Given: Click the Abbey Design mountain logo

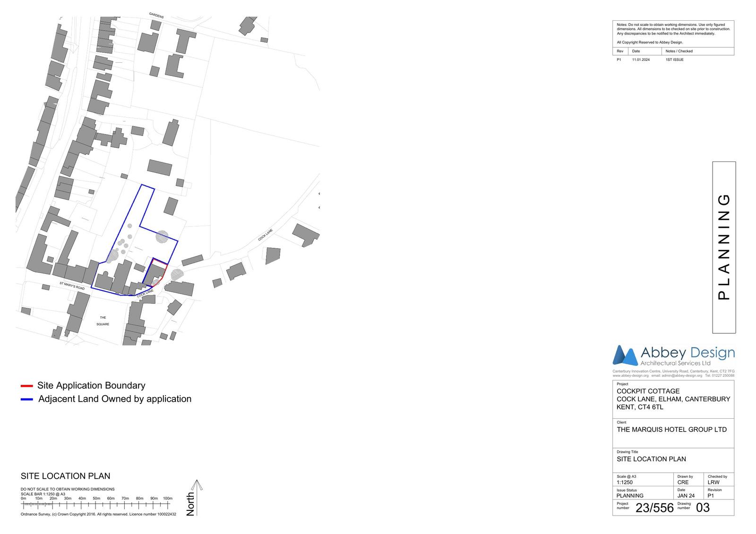Looking at the screenshot, I should click(x=625, y=356).
